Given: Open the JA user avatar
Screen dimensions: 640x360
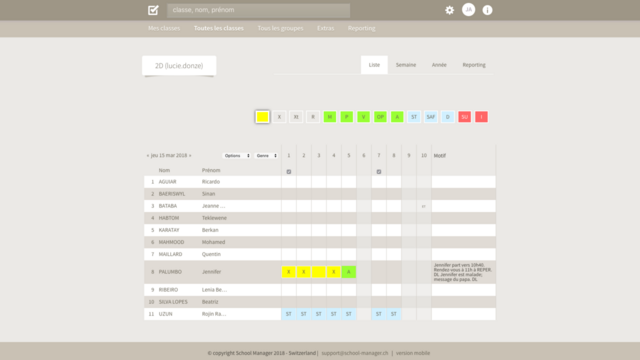Looking at the screenshot, I should point(468,10).
